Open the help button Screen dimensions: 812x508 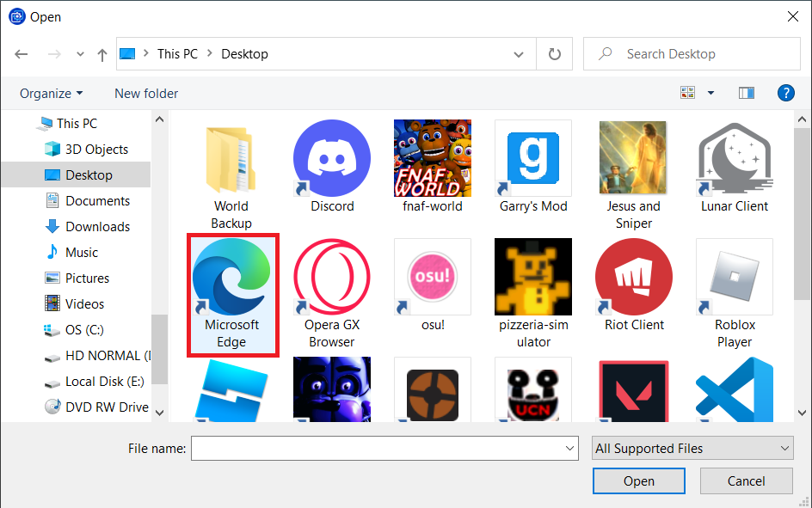(785, 93)
